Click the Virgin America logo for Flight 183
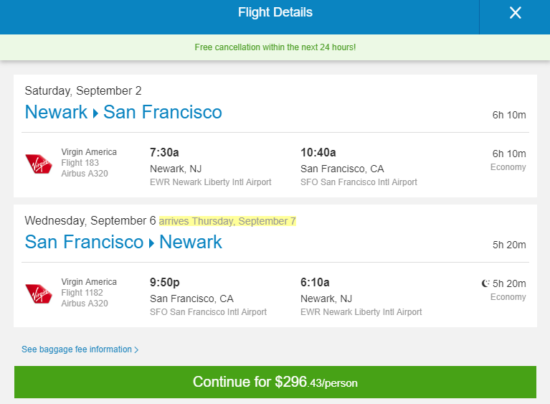The height and width of the screenshot is (404, 550). (39, 164)
